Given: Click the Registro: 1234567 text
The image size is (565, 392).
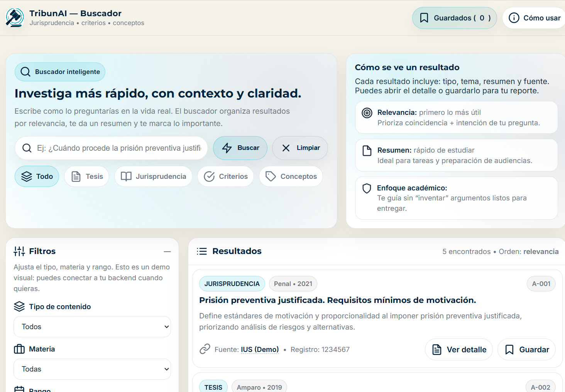Looking at the screenshot, I should pos(320,350).
